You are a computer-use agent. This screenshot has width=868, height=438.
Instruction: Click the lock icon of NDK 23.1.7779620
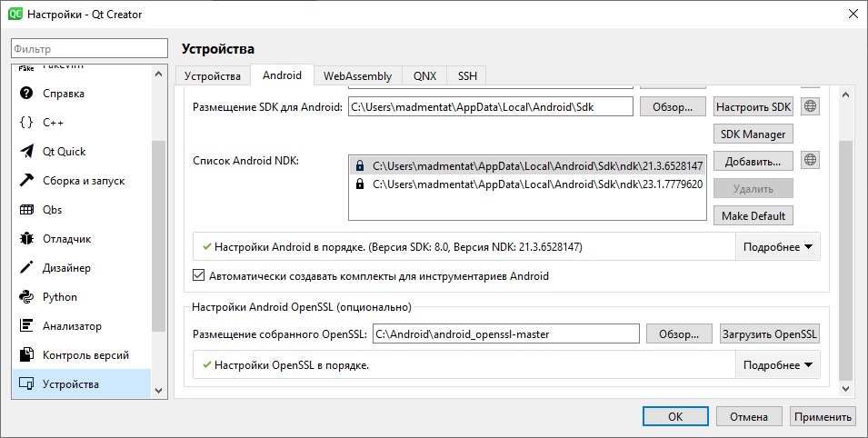tap(360, 184)
